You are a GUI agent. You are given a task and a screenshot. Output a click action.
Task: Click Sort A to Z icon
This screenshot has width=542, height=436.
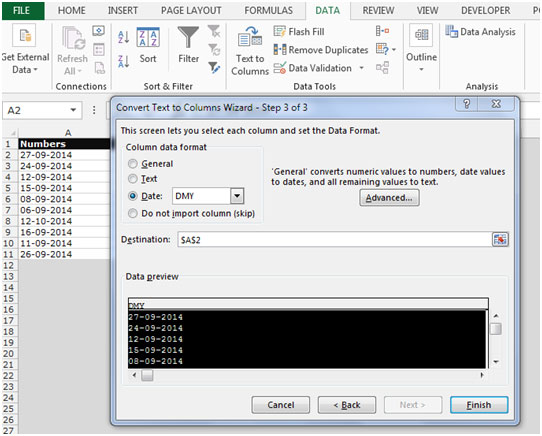click(x=123, y=37)
